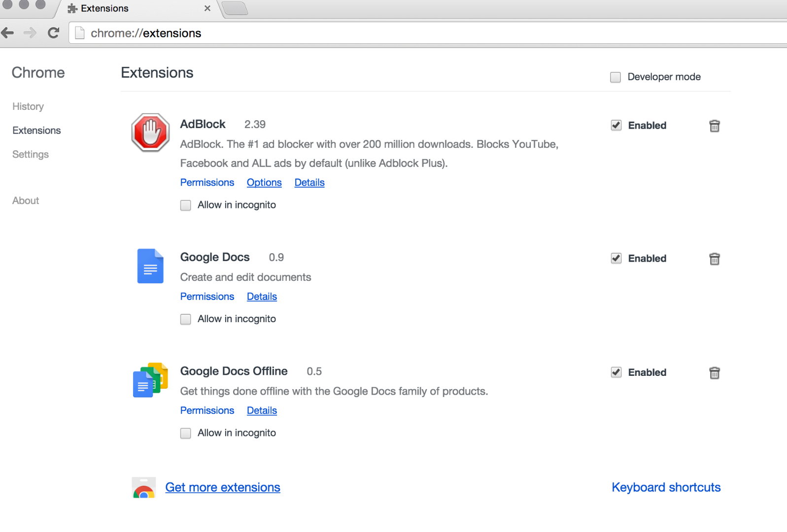Screen dimensions: 787x532
Task: Go back with the browser back arrow
Action: (x=8, y=33)
